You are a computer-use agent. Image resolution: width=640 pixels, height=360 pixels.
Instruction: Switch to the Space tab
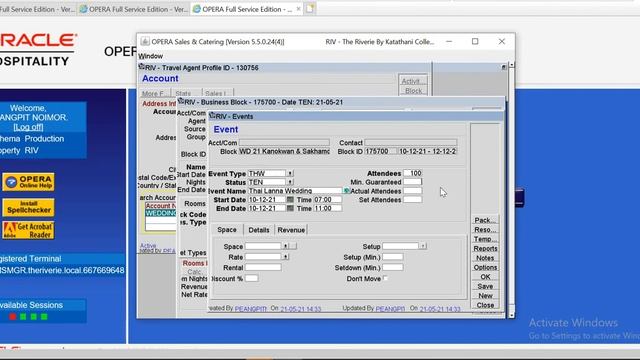[227, 230]
